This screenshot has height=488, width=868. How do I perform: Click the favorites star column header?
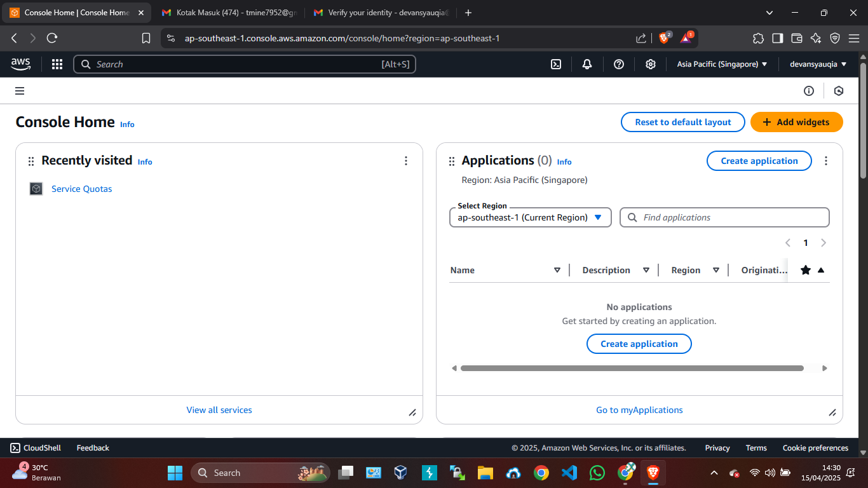[806, 270]
